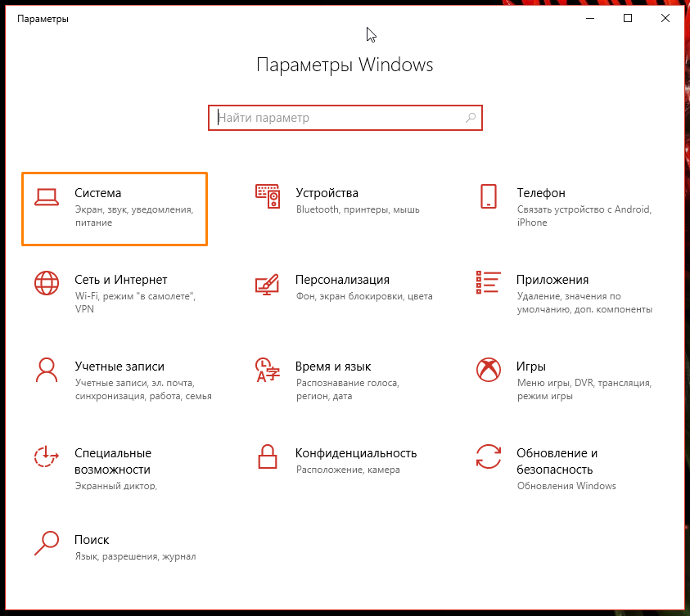This screenshot has height=616, width=690.
Task: Select Специальные возможности heading
Action: click(113, 461)
